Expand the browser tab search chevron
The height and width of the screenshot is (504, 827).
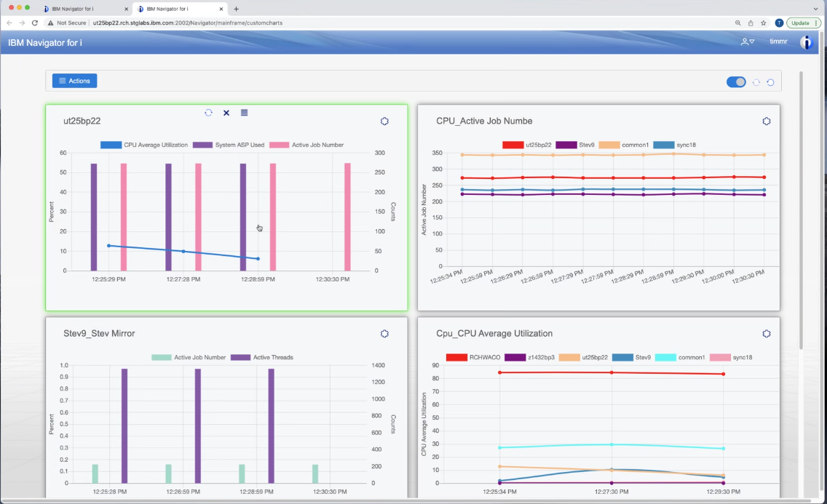coord(816,9)
